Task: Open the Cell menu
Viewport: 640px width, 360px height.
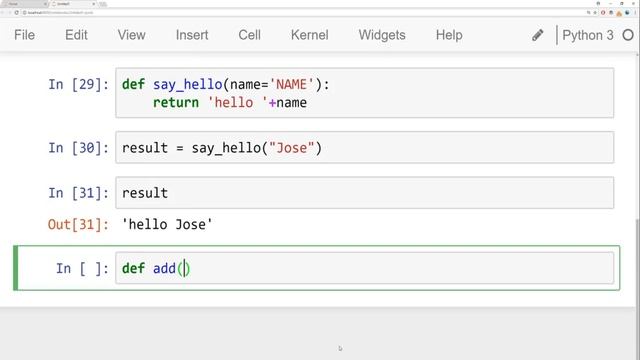Action: (249, 35)
